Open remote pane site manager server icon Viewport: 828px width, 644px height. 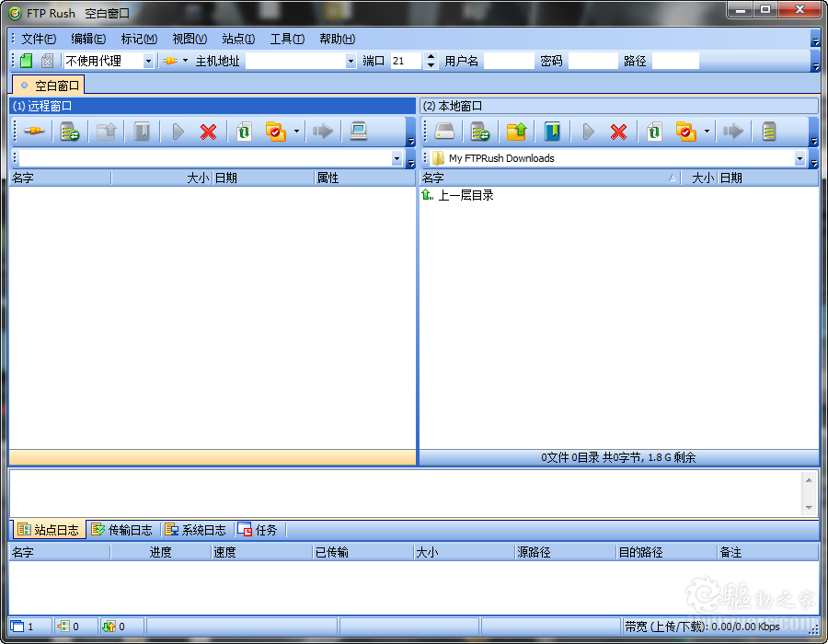70,131
